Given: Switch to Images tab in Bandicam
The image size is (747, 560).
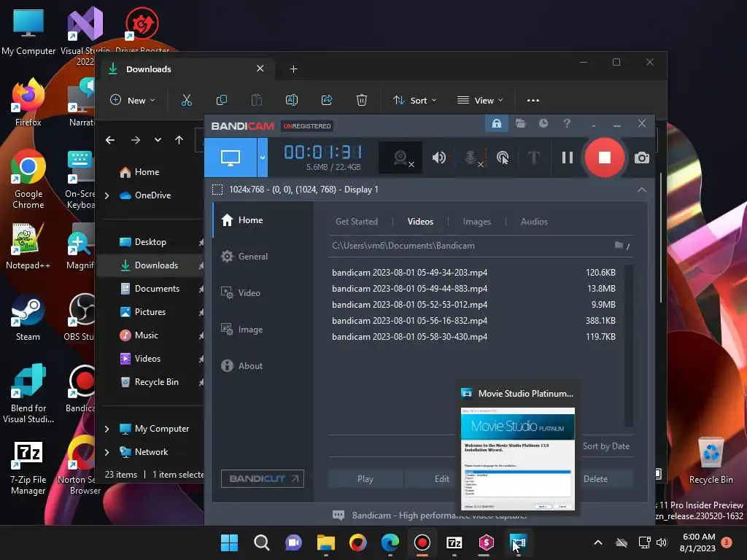Looking at the screenshot, I should 476,222.
